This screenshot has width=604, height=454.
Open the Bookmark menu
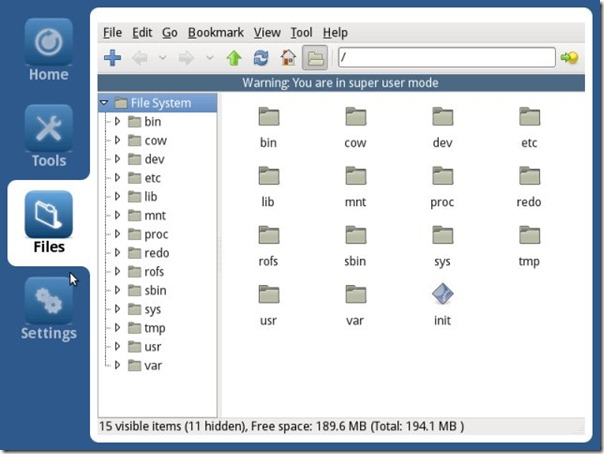point(216,33)
